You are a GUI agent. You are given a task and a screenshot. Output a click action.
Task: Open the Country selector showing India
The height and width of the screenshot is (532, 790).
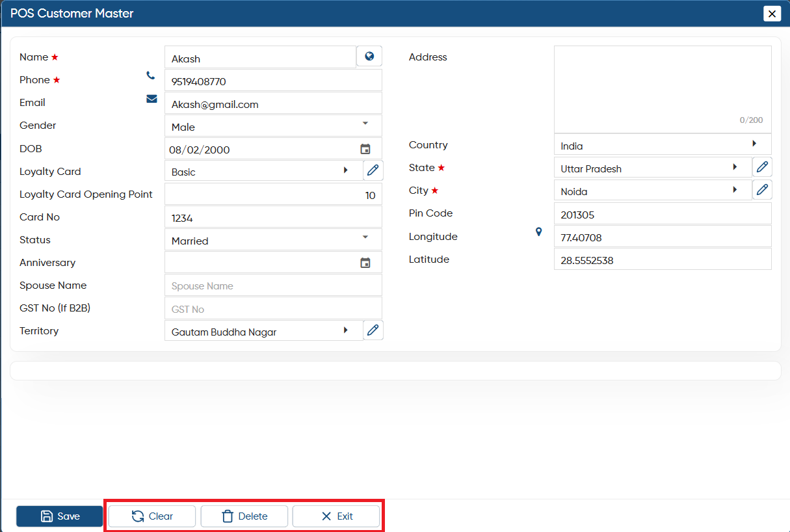tap(663, 145)
